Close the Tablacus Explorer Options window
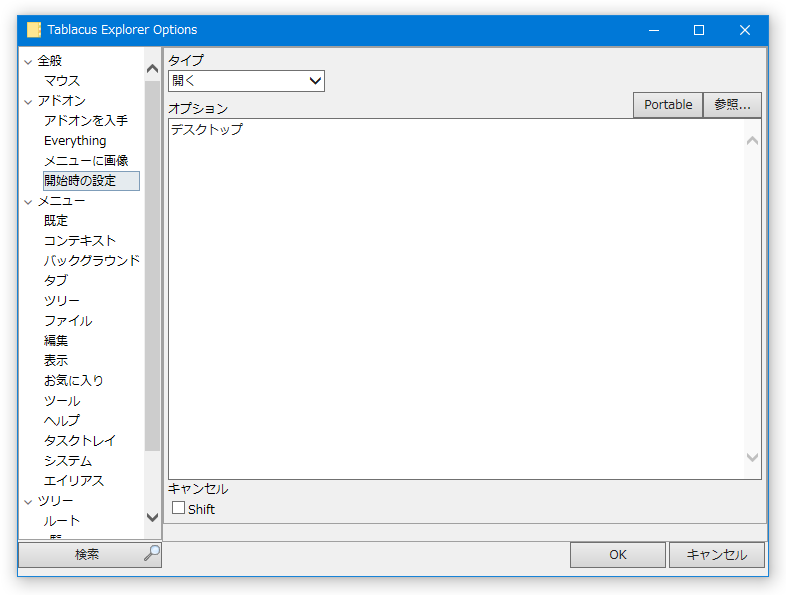Image resolution: width=786 pixels, height=595 pixels. coord(744,30)
